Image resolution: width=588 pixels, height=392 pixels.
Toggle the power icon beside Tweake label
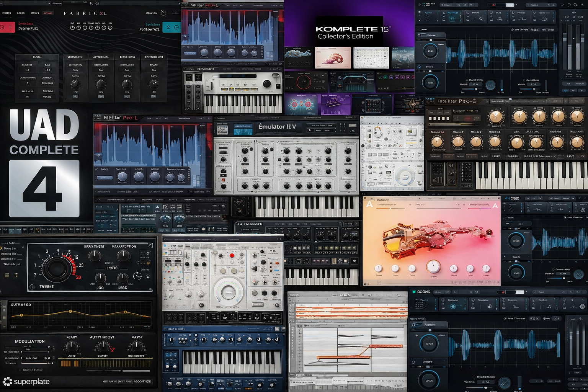32,287
